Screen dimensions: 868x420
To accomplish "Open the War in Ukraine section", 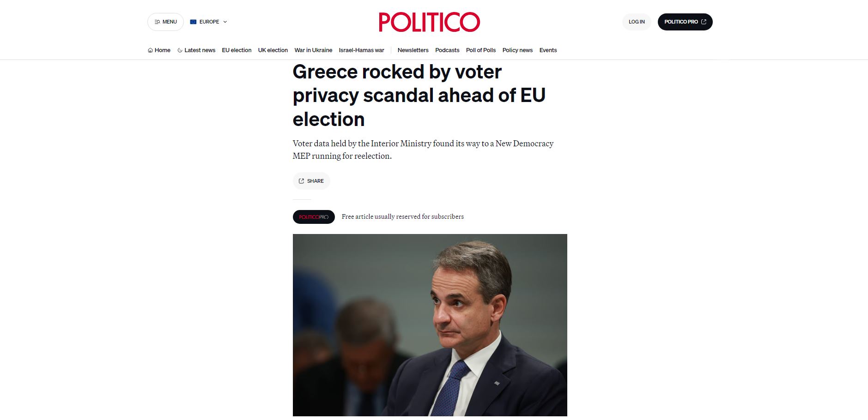I will click(x=313, y=50).
